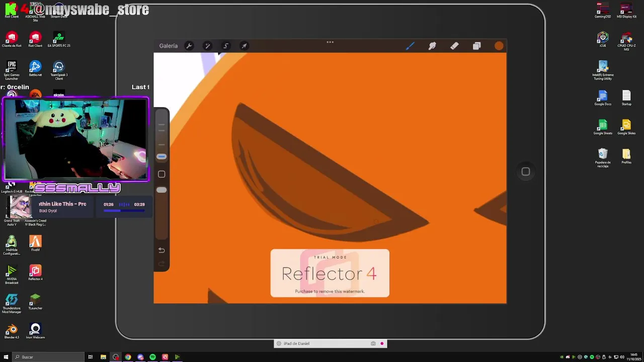
Task: Open the Startup file on desktop
Action: [626, 98]
